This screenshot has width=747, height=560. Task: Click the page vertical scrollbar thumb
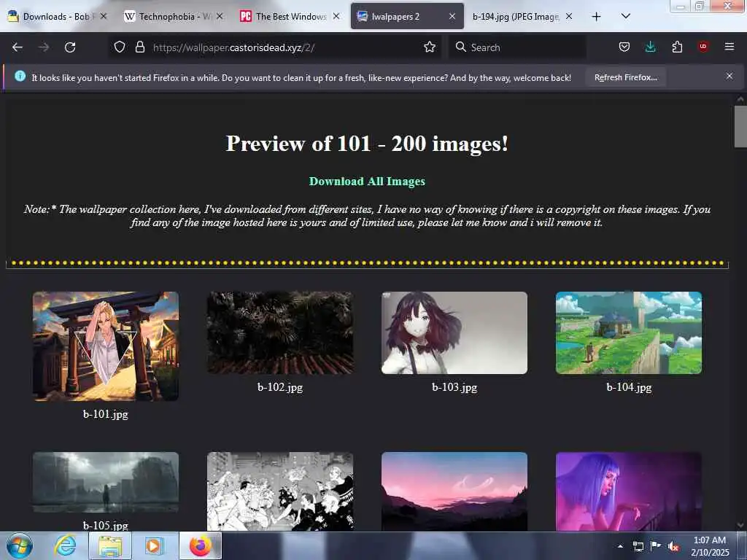point(740,127)
